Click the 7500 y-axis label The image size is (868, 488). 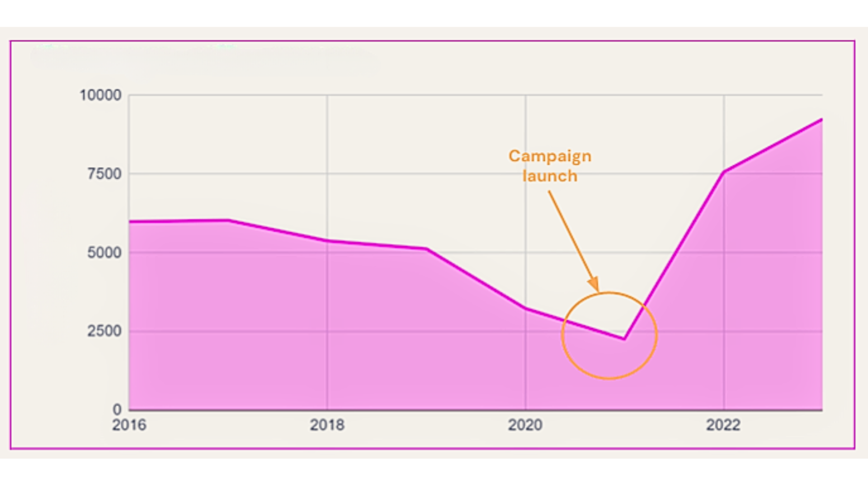point(104,174)
